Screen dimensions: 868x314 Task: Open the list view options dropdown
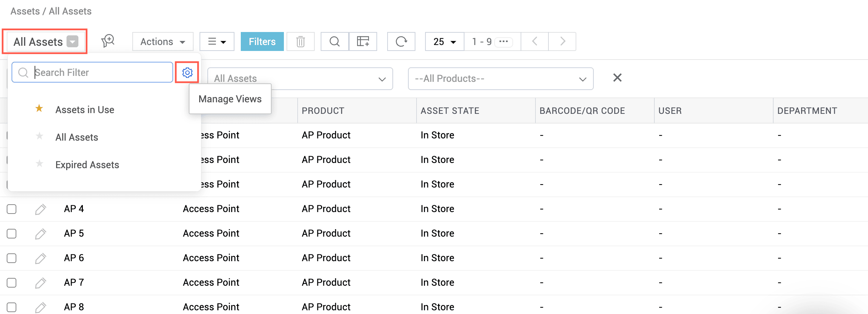tap(217, 42)
